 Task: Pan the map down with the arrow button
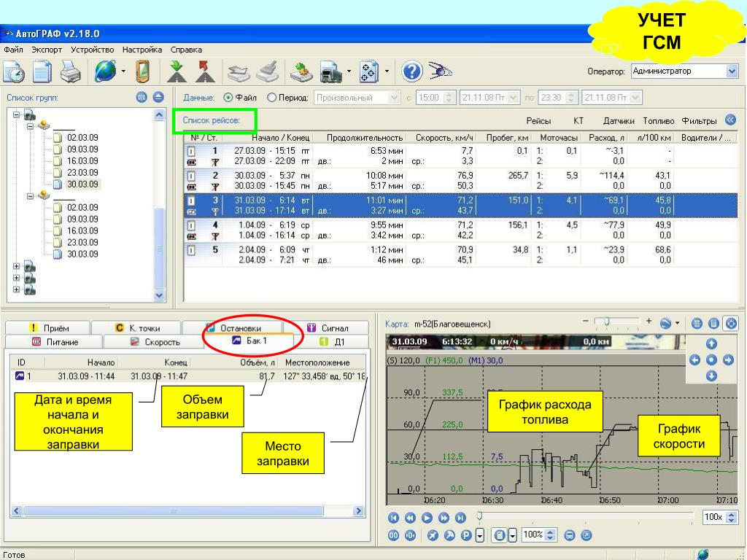click(x=711, y=376)
